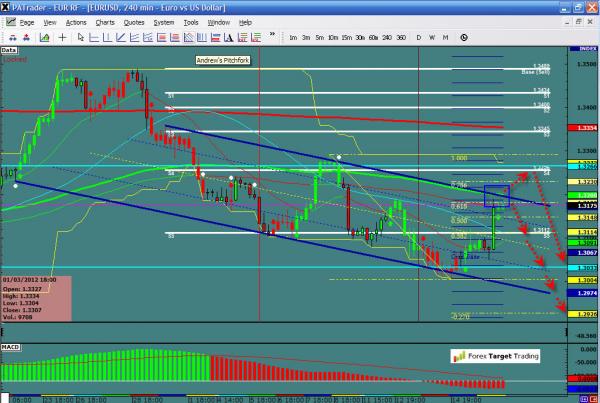This screenshot has height=403, width=600.
Task: Switch chart to 60m timeframe
Action: pyautogui.click(x=373, y=37)
